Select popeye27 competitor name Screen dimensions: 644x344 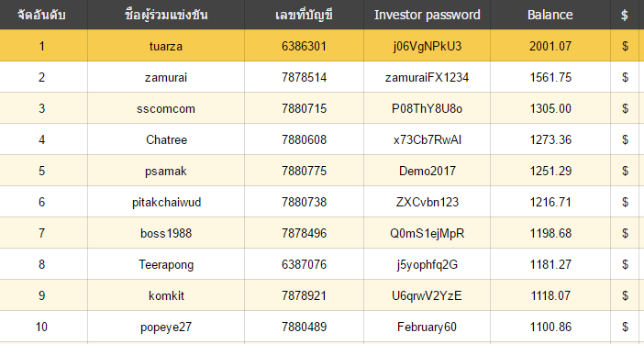[x=166, y=327]
